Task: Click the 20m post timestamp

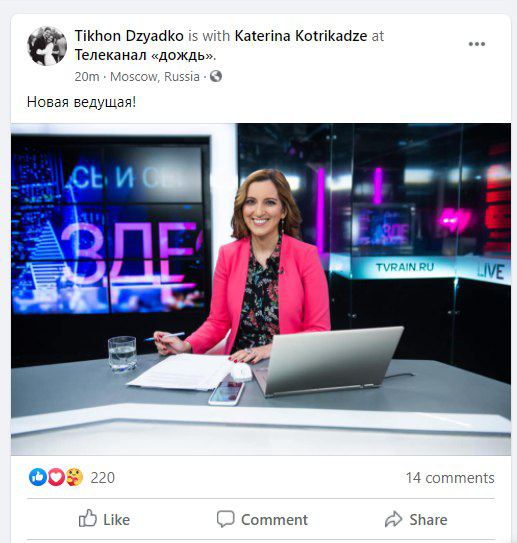Action: pos(87,77)
